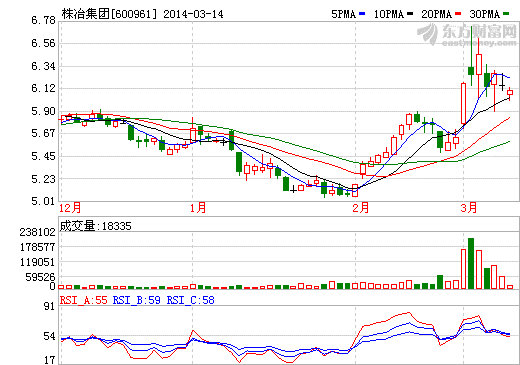Select the 6.12 price axis label
This screenshot has width=520, height=365.
[43, 88]
